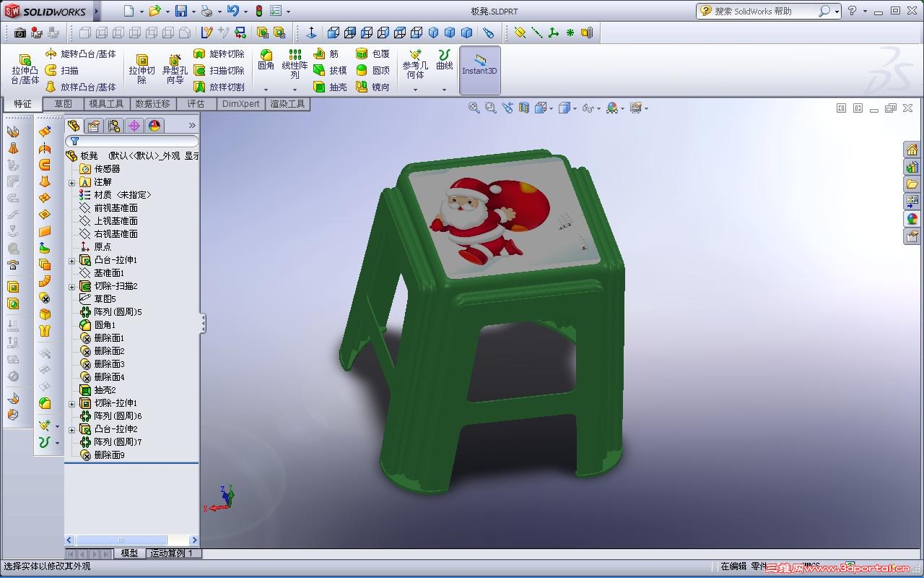Select 前视基准面 in the feature tree
Screen dimensions: 924x578
(109, 208)
